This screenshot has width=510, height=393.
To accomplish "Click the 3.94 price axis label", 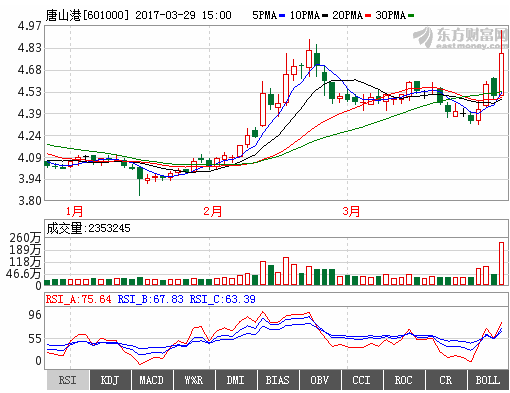I will click(30, 179).
